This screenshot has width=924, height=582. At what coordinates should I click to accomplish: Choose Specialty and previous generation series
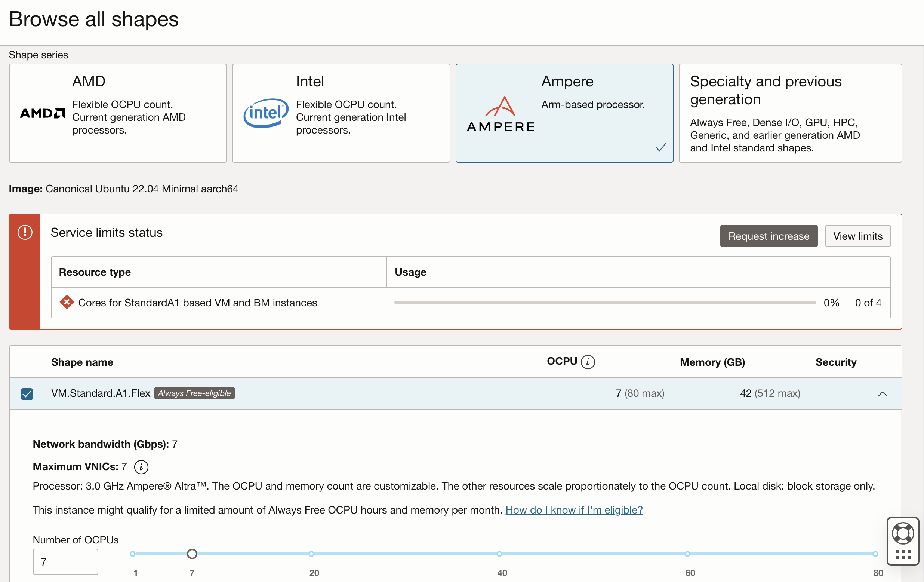coord(790,113)
